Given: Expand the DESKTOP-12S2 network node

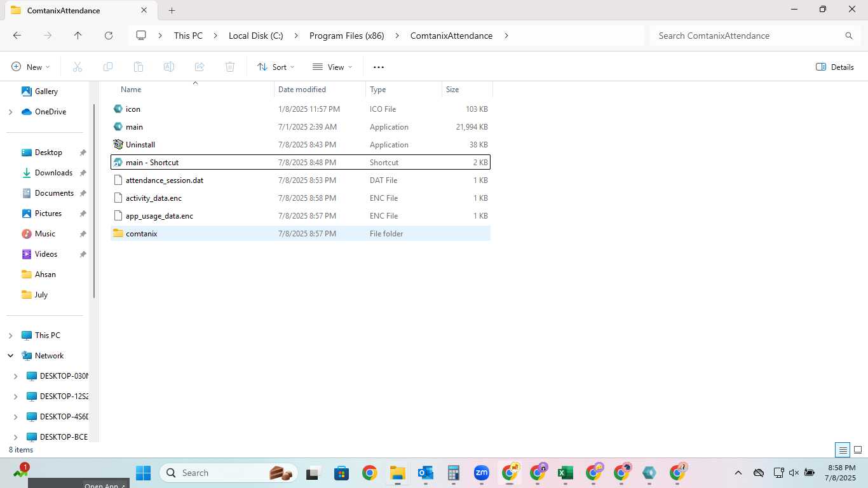Looking at the screenshot, I should point(16,396).
